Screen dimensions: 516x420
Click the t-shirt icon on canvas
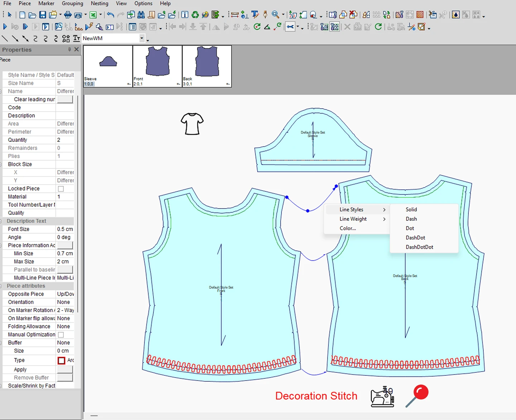click(192, 124)
